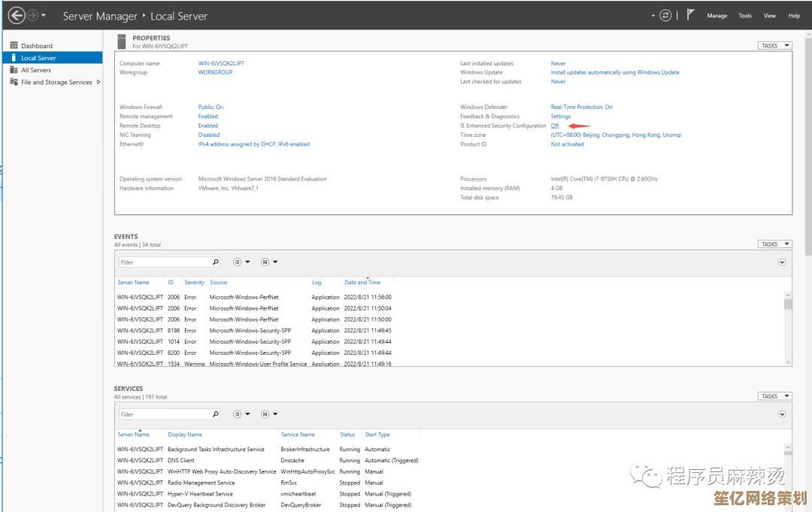812x512 pixels.
Task: Click IE Enhanced Security Configuration Off link
Action: [x=555, y=126]
